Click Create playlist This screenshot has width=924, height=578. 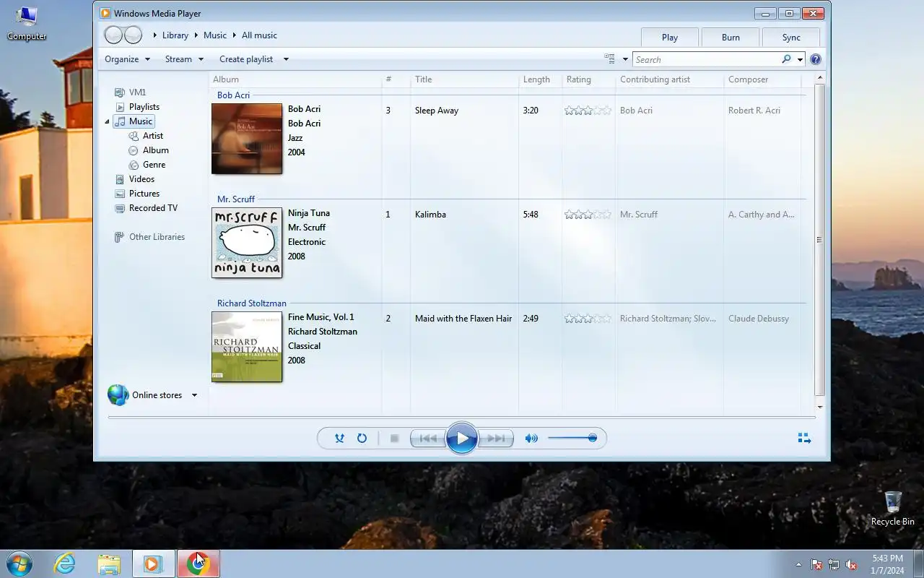click(x=246, y=59)
